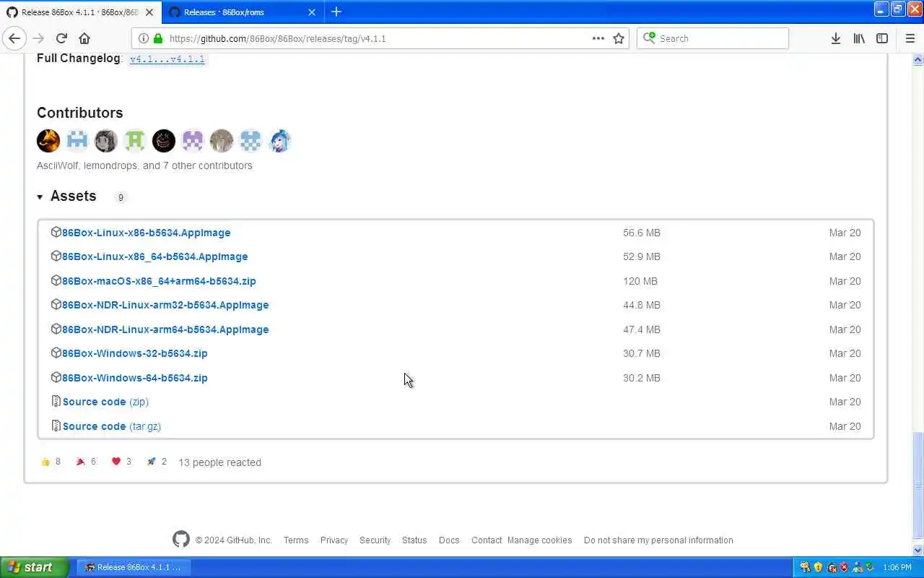Open the v4.1...v4.1.1 full changelog link
The height and width of the screenshot is (578, 924).
(167, 59)
